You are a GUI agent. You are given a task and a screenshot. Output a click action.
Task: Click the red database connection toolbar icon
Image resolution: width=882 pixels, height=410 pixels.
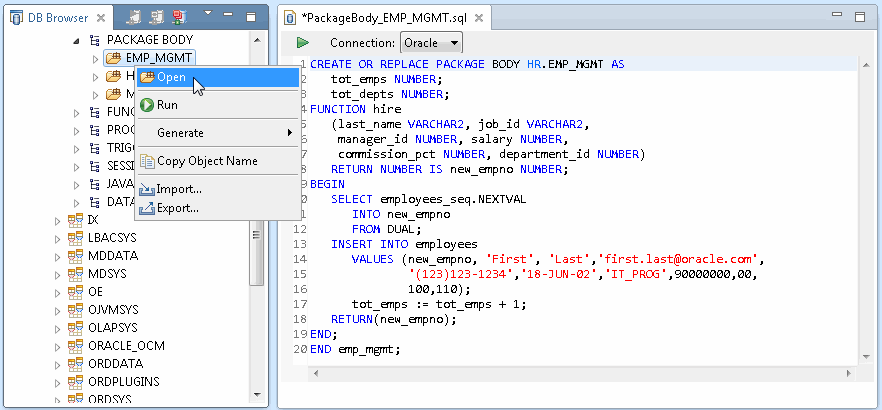tap(179, 17)
